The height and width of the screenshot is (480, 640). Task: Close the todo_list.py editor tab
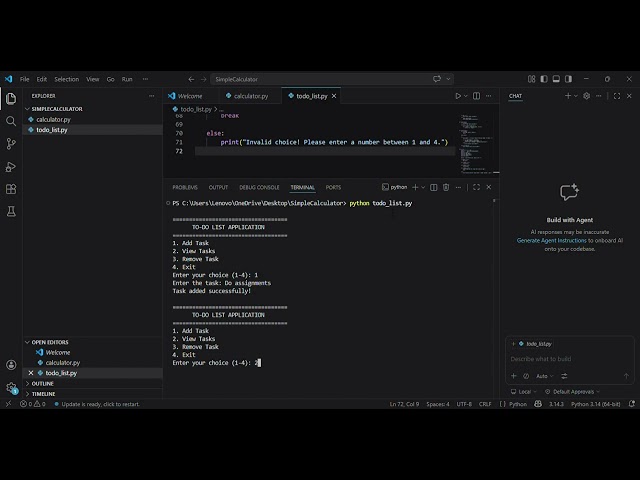tap(334, 96)
